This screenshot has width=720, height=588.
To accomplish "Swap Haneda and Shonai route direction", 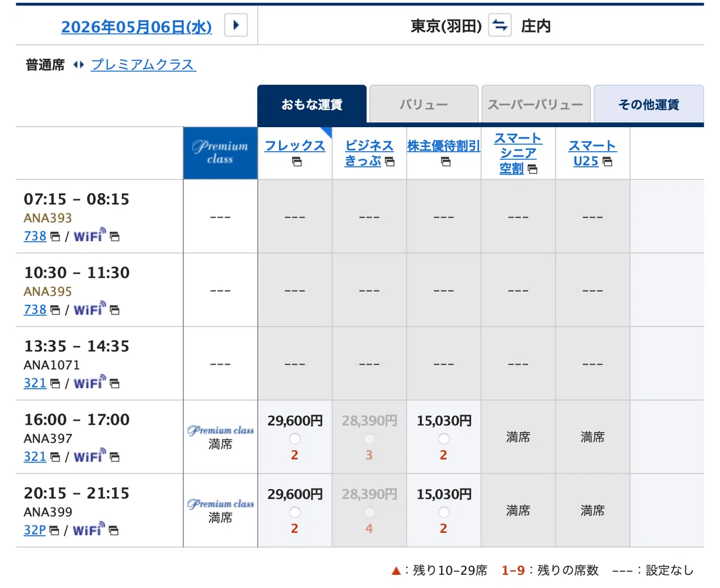I will point(500,25).
